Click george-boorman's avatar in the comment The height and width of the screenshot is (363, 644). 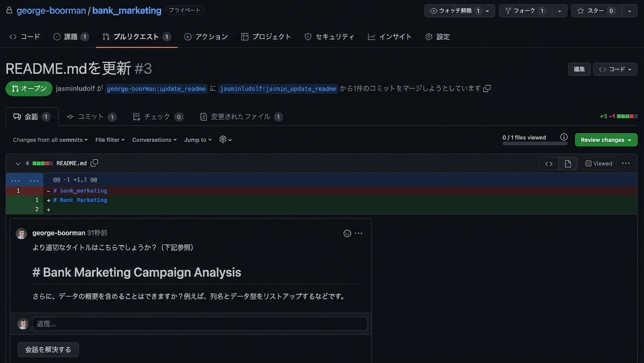click(21, 233)
